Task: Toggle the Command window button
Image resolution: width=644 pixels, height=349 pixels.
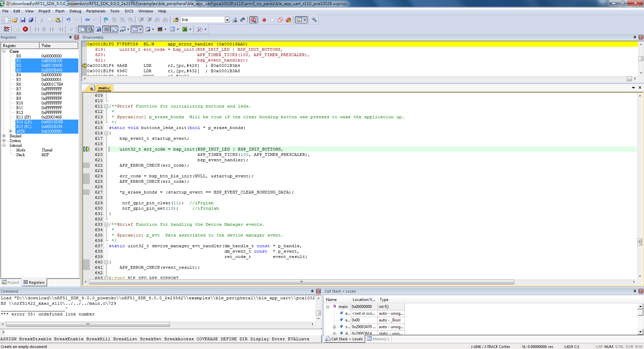Action: click(82, 29)
